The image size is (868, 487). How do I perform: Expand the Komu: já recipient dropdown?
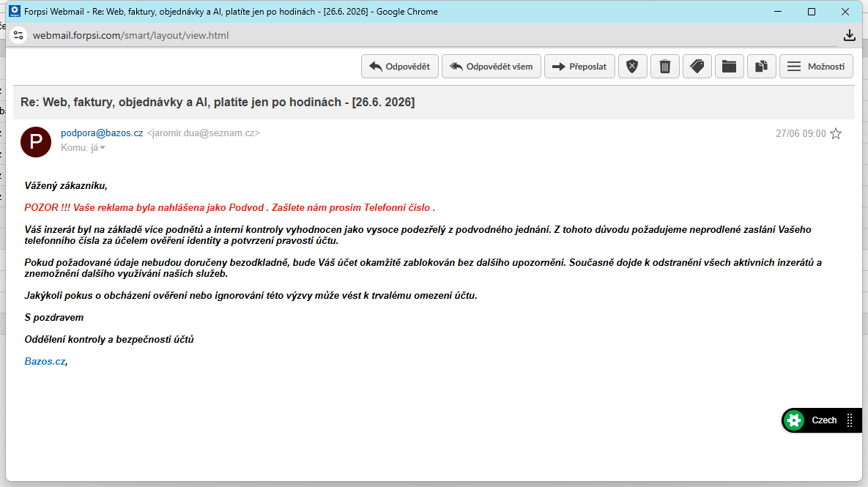click(x=83, y=148)
